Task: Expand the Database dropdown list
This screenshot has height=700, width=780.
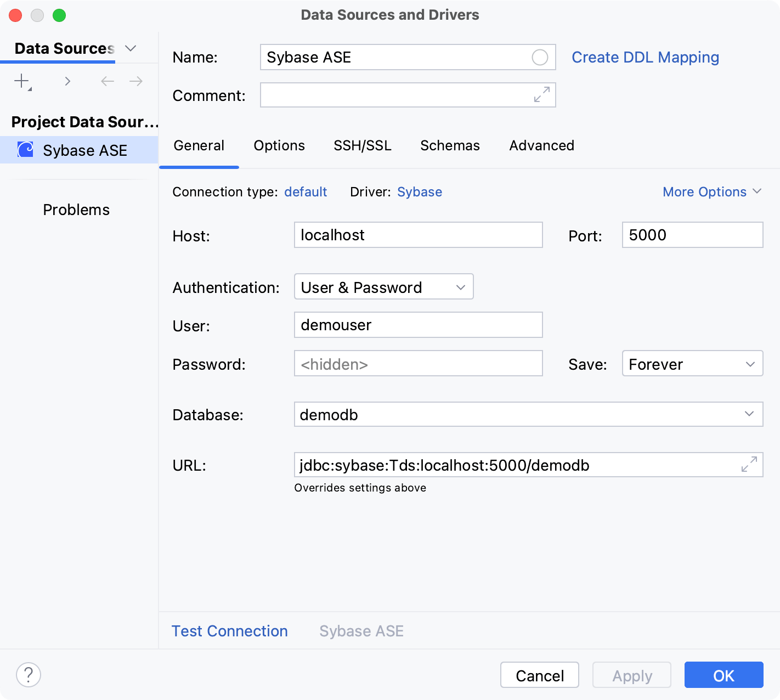Action: pyautogui.click(x=749, y=414)
